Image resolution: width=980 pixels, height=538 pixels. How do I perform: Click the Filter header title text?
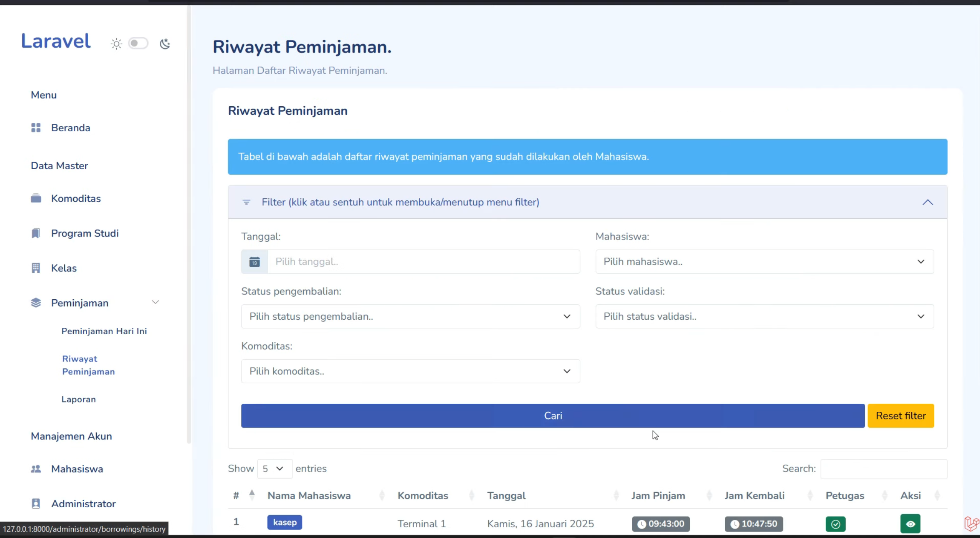tap(400, 202)
